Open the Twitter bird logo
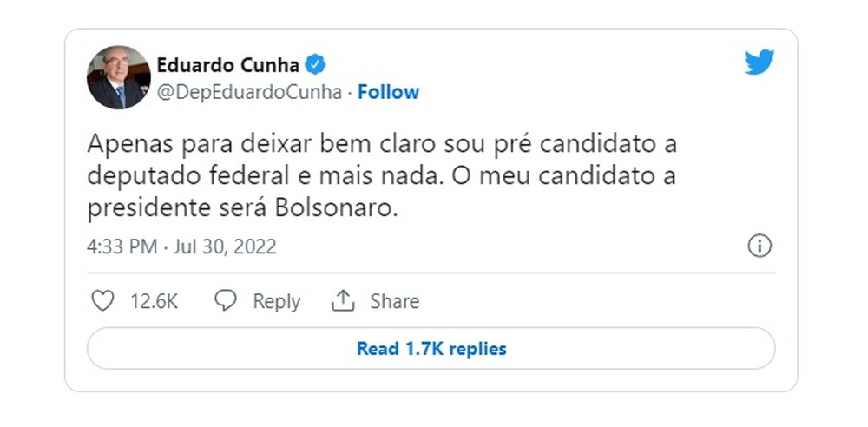The image size is (868, 427). 759,62
